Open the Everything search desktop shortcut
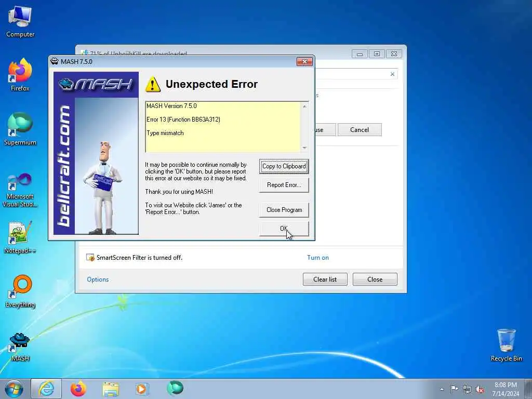 tap(20, 291)
